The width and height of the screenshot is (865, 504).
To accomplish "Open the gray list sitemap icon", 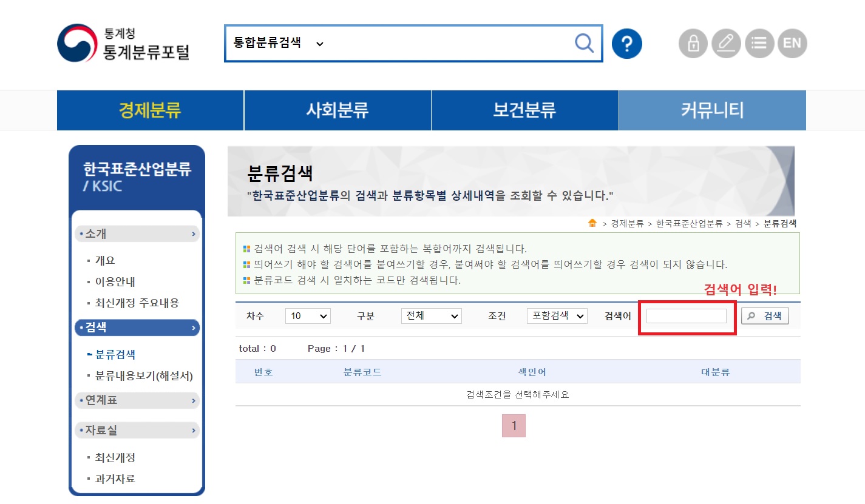I will click(759, 43).
